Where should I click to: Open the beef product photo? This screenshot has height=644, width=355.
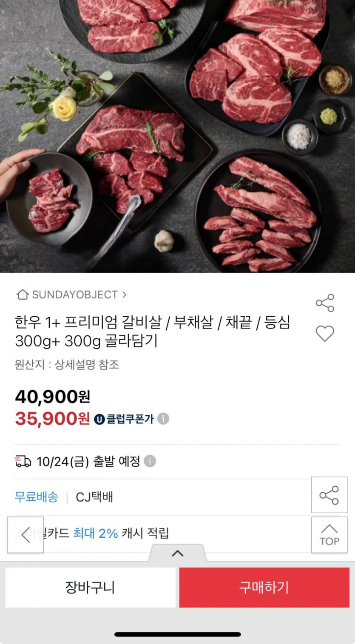pos(177,136)
